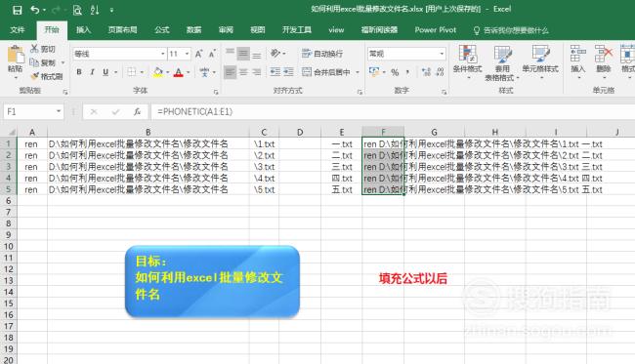Select Align Right icon
This screenshot has height=364, width=635.
tap(257, 72)
